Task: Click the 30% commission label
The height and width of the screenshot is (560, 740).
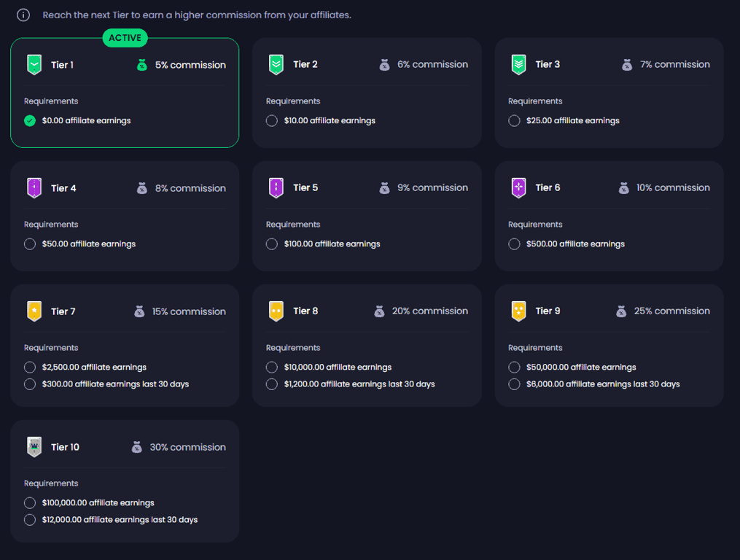Action: click(x=187, y=447)
